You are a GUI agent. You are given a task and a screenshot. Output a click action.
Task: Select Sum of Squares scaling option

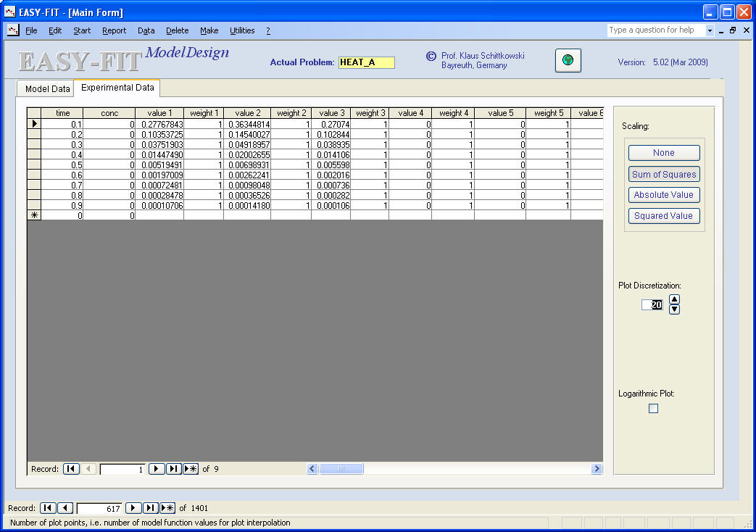663,174
